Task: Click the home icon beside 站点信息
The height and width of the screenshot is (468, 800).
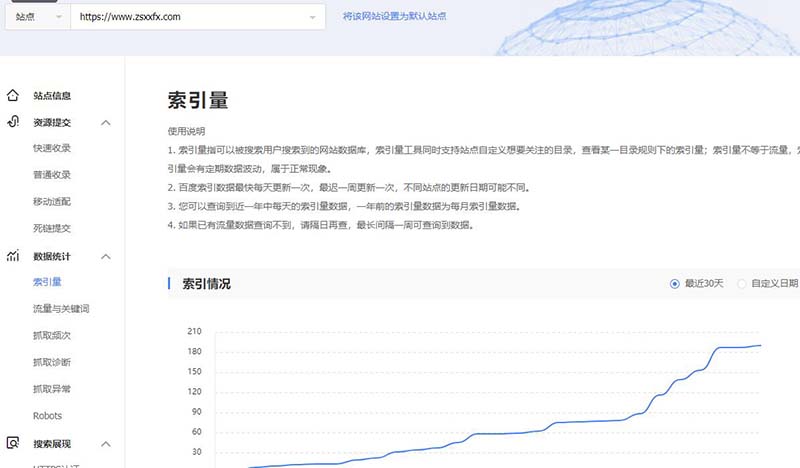Action: pos(13,96)
